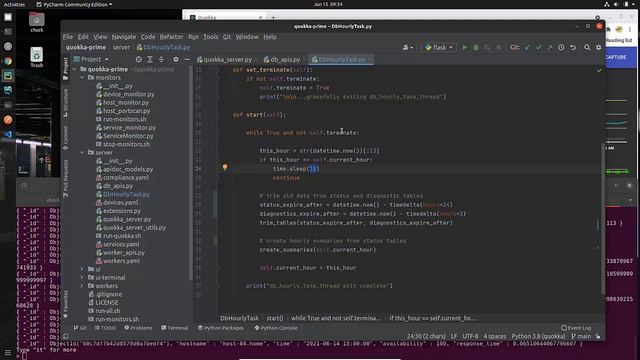Click the Git update project checkmark icon
Image resolution: width=640 pixels, height=360 pixels.
click(527, 47)
